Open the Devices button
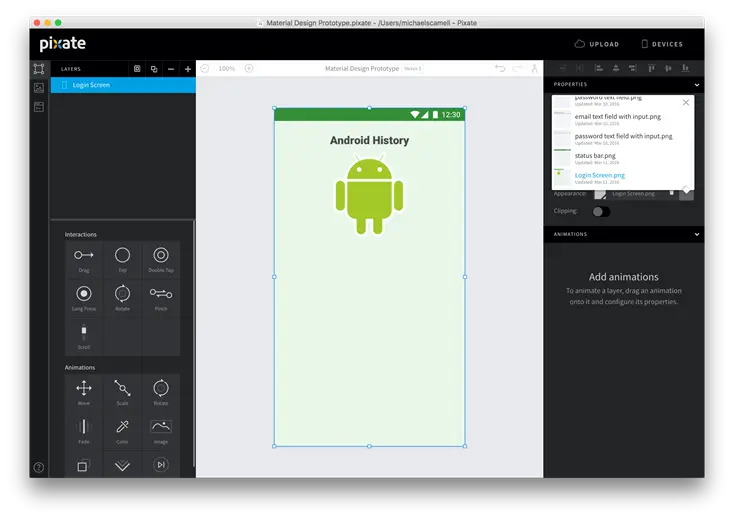Viewport: 734px width, 520px height. [x=662, y=44]
